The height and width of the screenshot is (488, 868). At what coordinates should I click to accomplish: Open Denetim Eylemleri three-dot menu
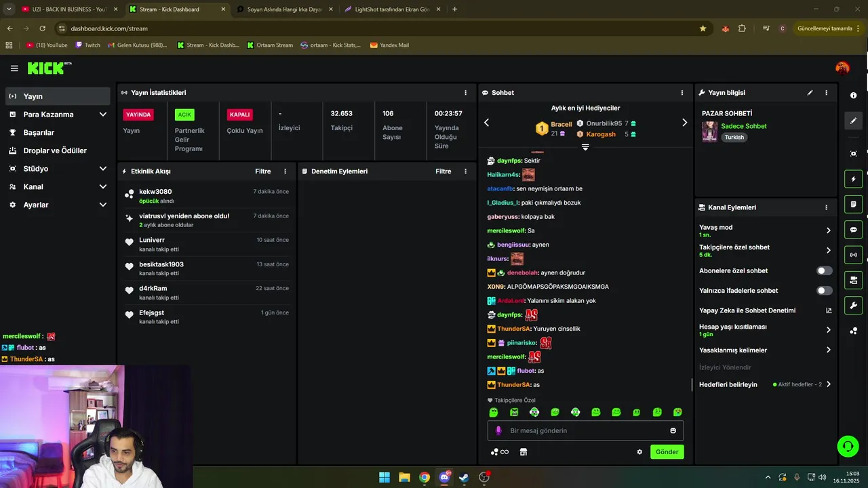(465, 171)
